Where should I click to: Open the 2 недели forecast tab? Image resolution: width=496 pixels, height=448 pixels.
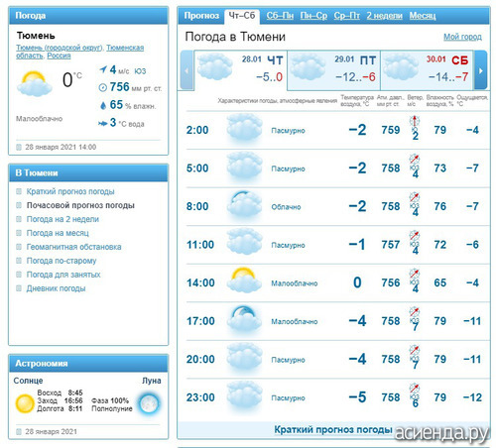click(x=384, y=16)
